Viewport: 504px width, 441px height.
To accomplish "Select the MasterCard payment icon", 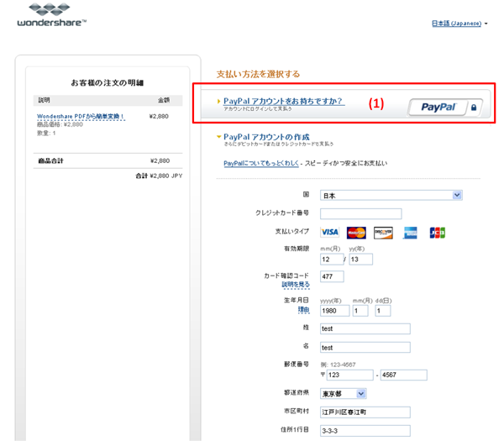I will click(x=356, y=233).
